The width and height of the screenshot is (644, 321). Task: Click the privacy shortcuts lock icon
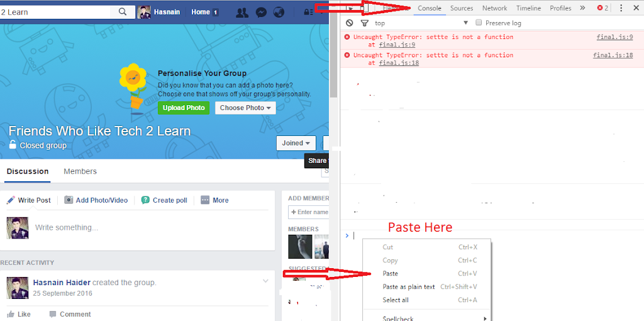308,13
